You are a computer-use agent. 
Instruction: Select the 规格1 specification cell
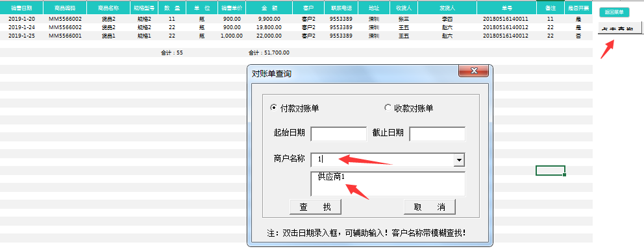coord(144,36)
